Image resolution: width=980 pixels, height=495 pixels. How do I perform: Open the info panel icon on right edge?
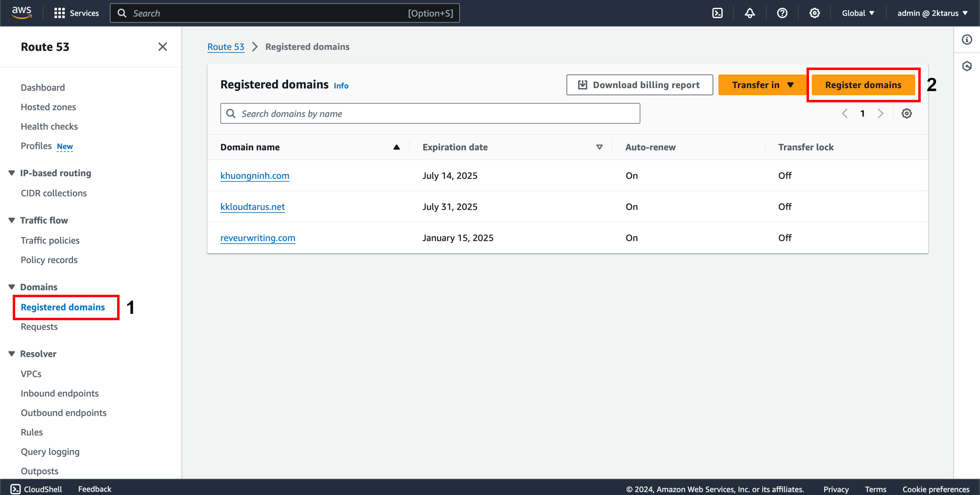coord(967,40)
